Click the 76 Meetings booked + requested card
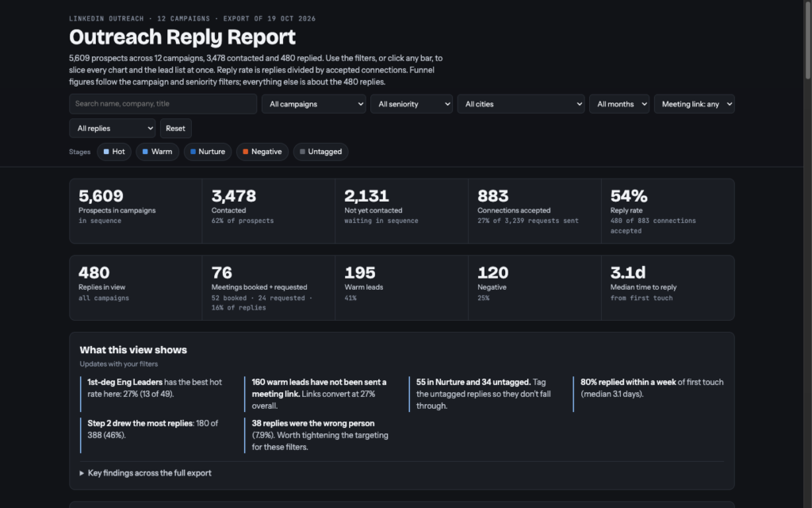The height and width of the screenshot is (508, 812). tap(268, 287)
